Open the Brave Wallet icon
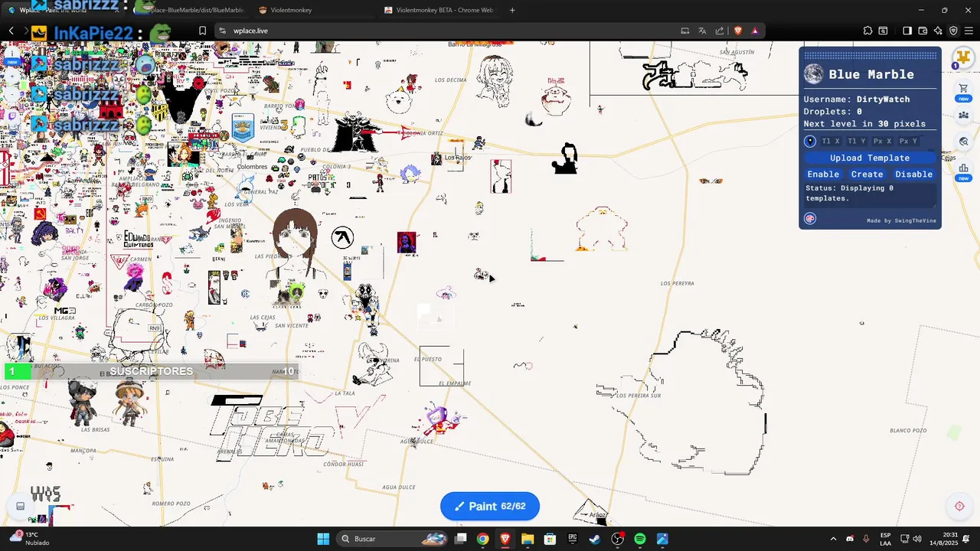This screenshot has height=551, width=980. pos(923,31)
